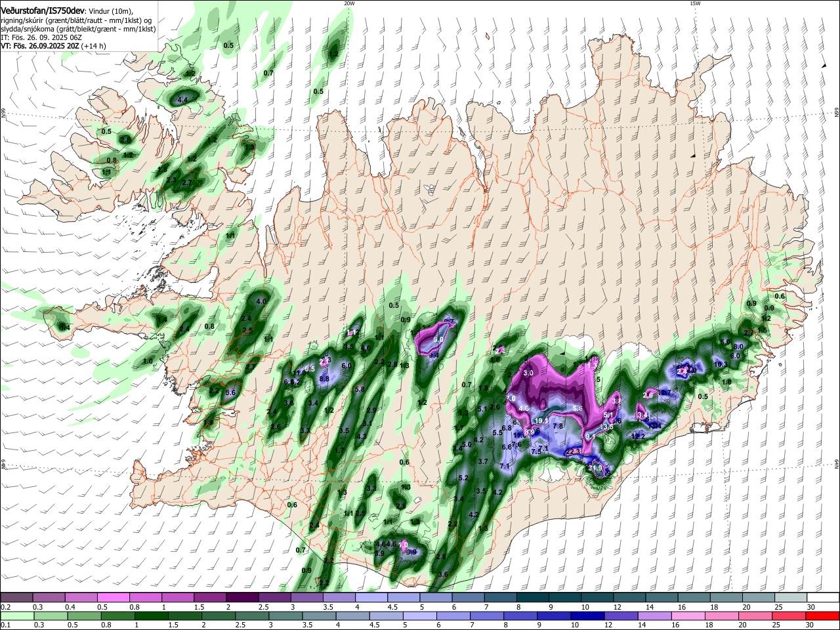Pick the dusky purple 0.2–0.3 snow legend swatch
The image size is (840, 630).
pos(18,598)
